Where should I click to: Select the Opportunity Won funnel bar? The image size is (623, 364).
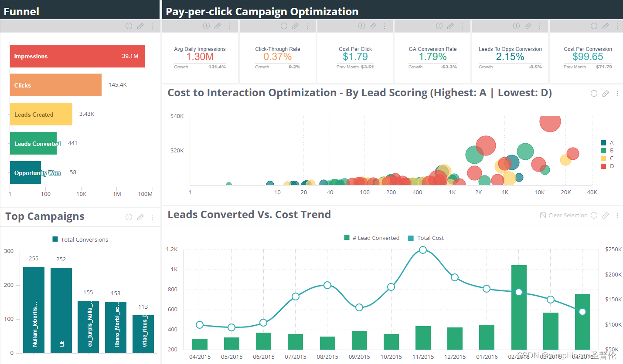(x=25, y=172)
